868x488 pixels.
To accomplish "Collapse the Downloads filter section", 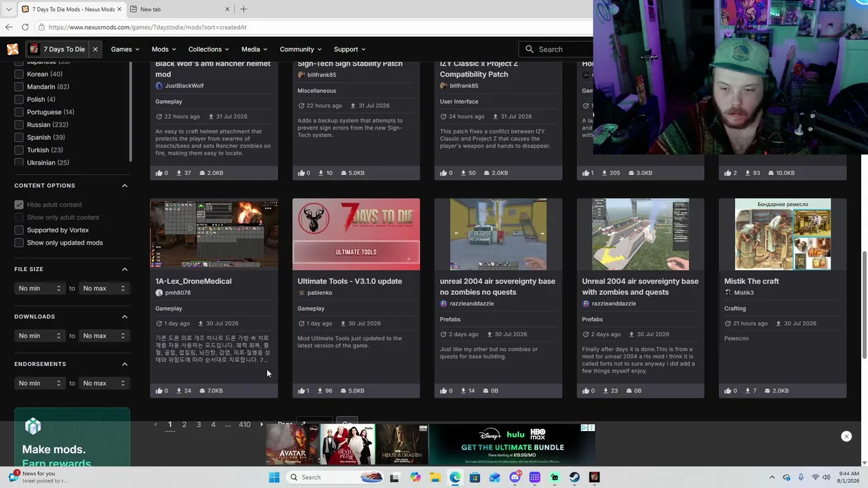I will (125, 317).
